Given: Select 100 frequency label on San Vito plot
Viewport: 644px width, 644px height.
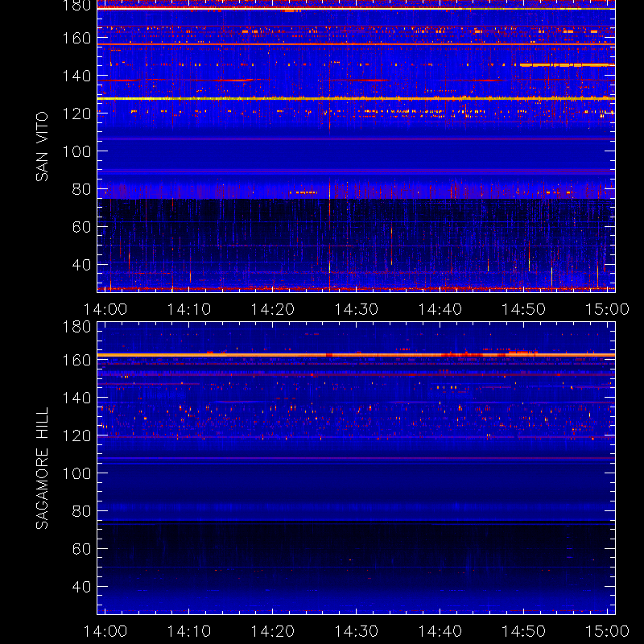Looking at the screenshot, I should click(76, 151).
